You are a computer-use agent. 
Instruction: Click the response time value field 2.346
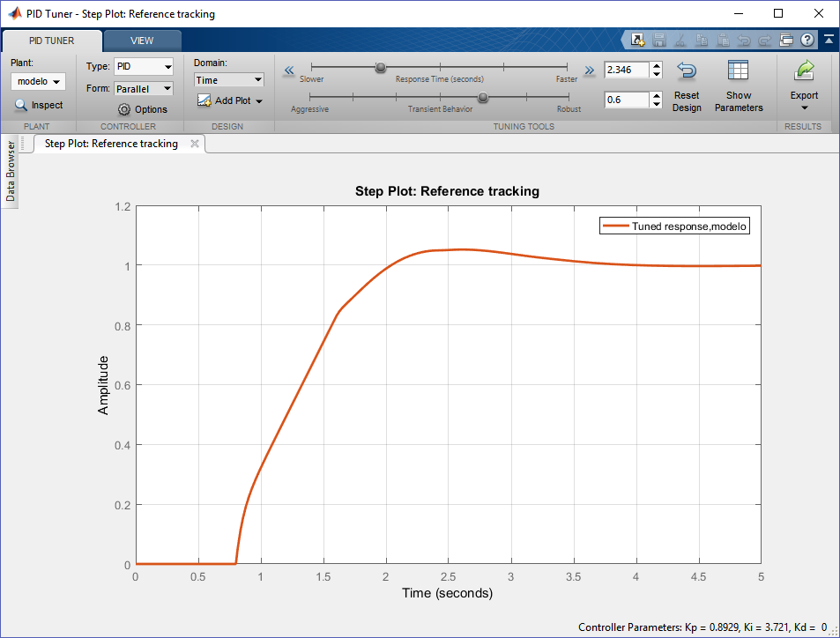(625, 70)
